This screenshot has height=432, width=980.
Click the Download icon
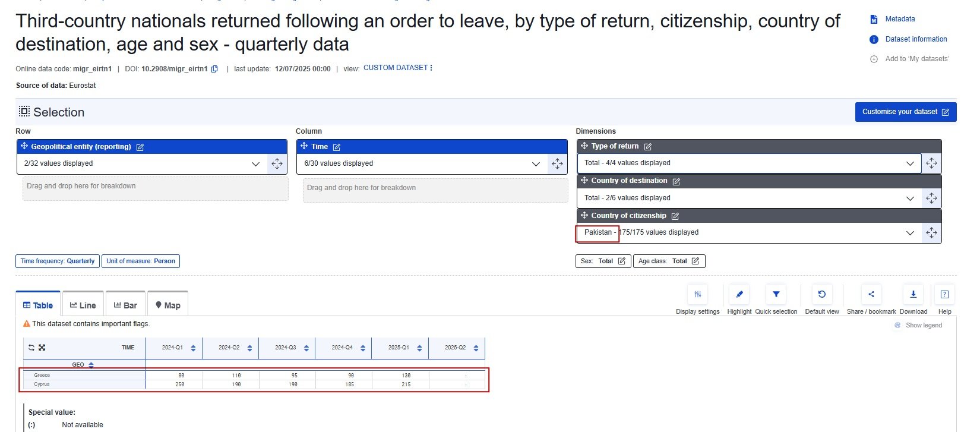pos(913,294)
